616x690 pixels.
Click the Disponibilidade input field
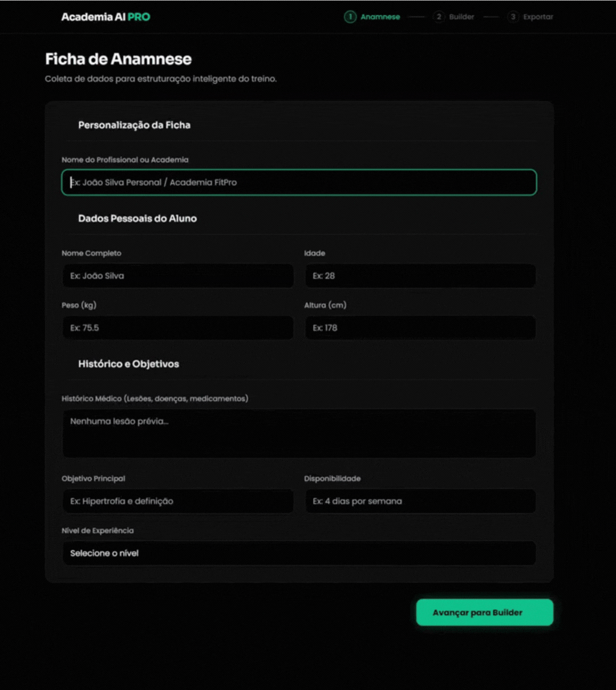(420, 501)
